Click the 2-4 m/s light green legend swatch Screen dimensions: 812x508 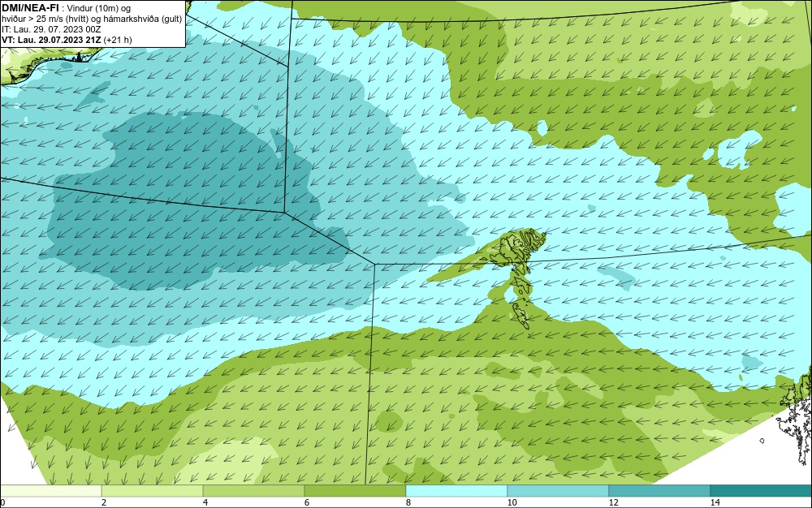point(153,491)
